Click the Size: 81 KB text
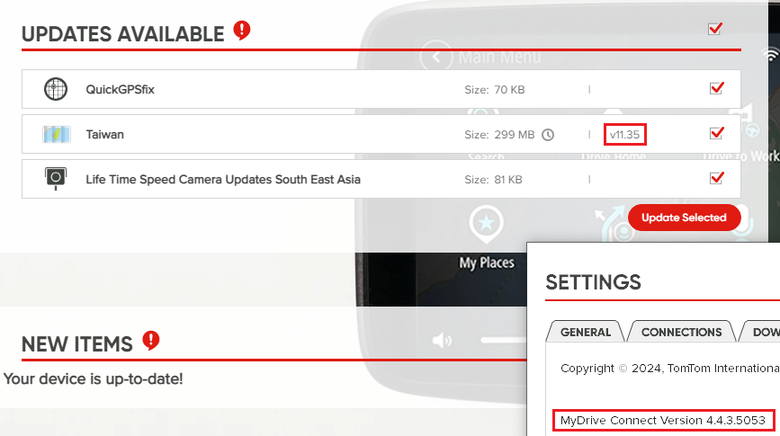780x436 pixels. [493, 180]
